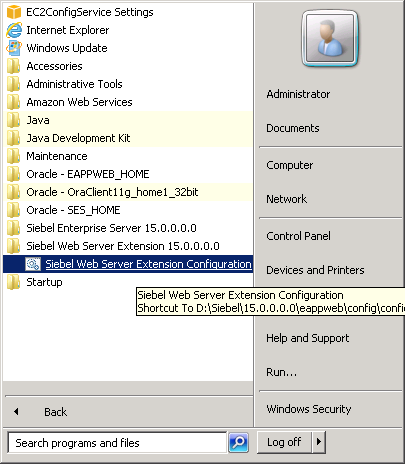Open the Siebel Web Server Extension Configuration link

tap(148, 264)
